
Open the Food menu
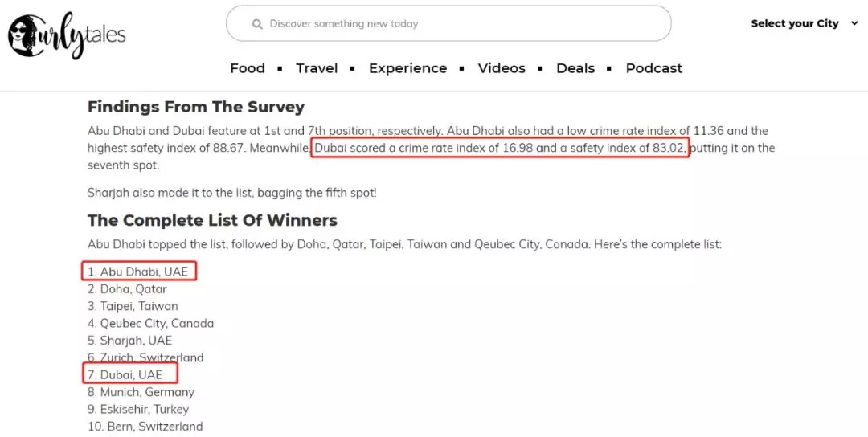(x=248, y=68)
